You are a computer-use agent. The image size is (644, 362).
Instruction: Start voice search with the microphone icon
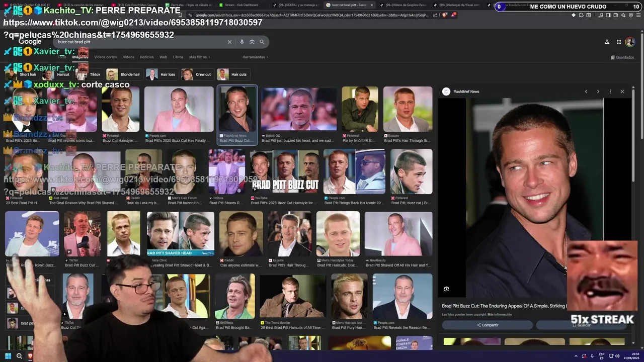point(242,42)
